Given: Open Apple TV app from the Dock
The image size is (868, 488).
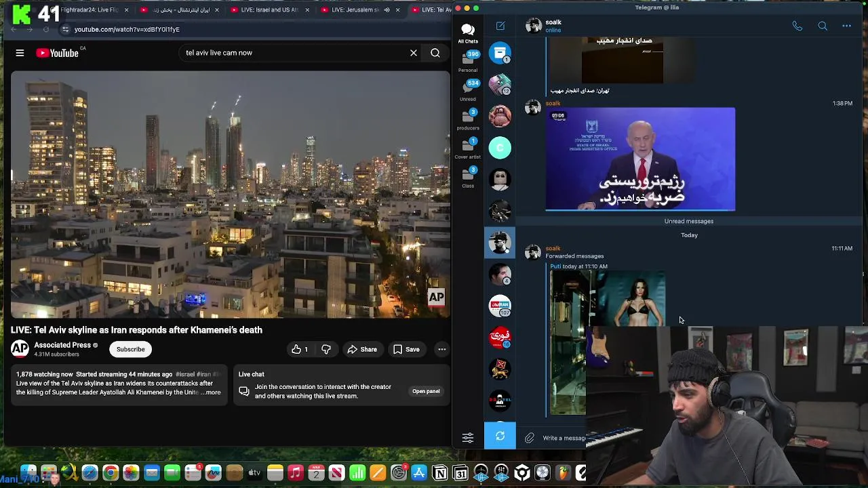Looking at the screenshot, I should (x=254, y=473).
